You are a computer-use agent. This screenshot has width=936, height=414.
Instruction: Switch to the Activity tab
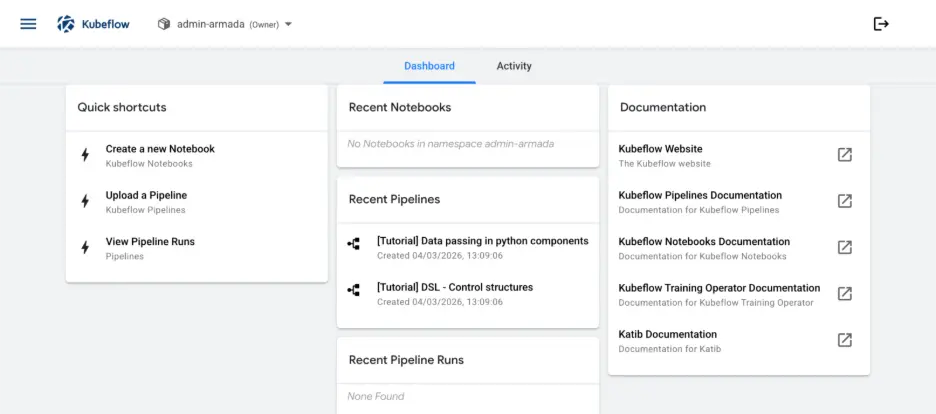pos(514,66)
